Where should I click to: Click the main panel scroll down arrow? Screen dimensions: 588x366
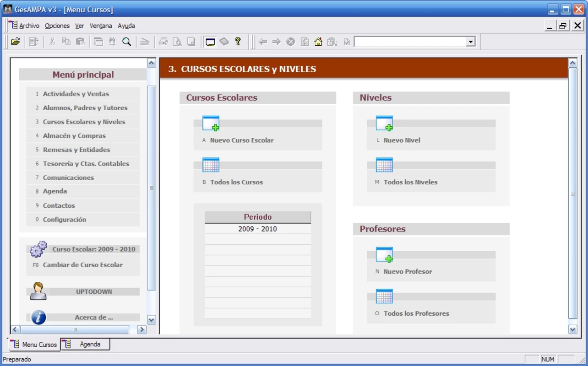tap(573, 329)
